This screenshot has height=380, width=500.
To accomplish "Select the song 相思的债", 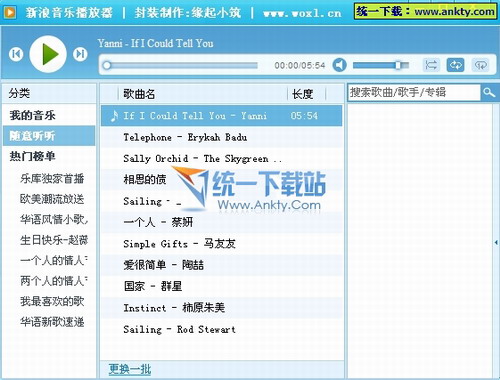I will click(x=221, y=180).
